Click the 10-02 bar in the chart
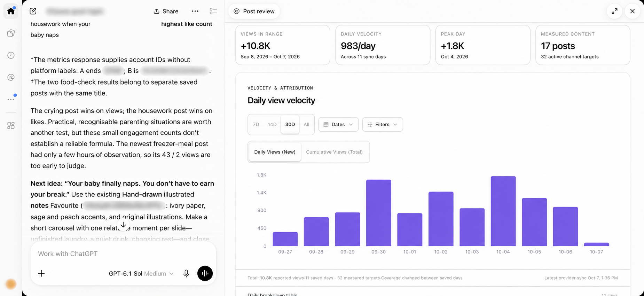The width and height of the screenshot is (644, 296). coord(441,219)
